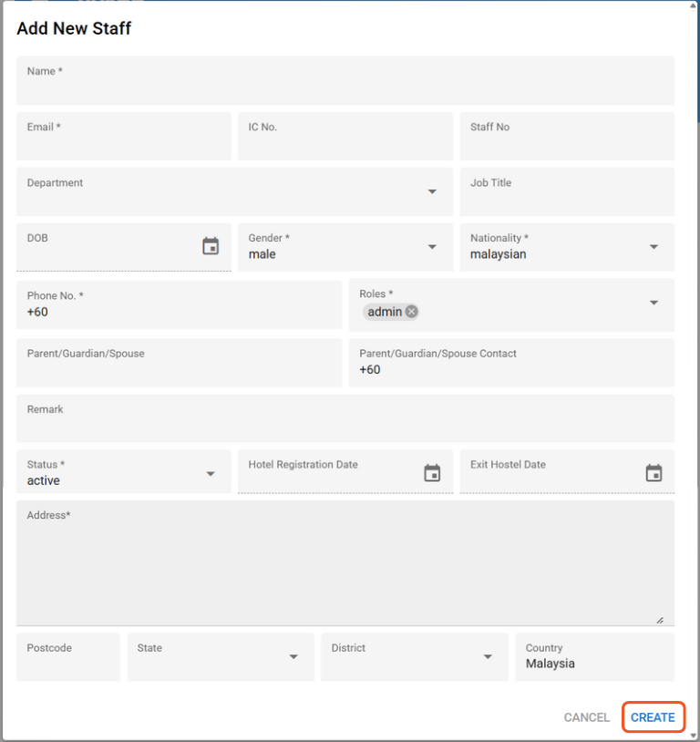Screen dimensions: 700x742
Task: Click the CANCEL button
Action: [587, 717]
